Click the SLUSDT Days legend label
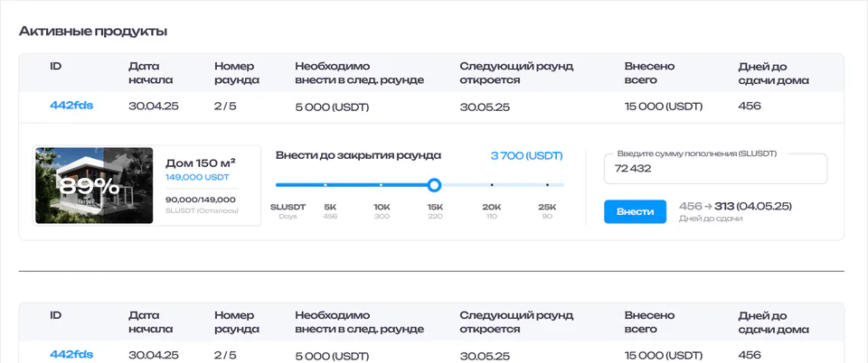This screenshot has width=868, height=363. [x=288, y=211]
